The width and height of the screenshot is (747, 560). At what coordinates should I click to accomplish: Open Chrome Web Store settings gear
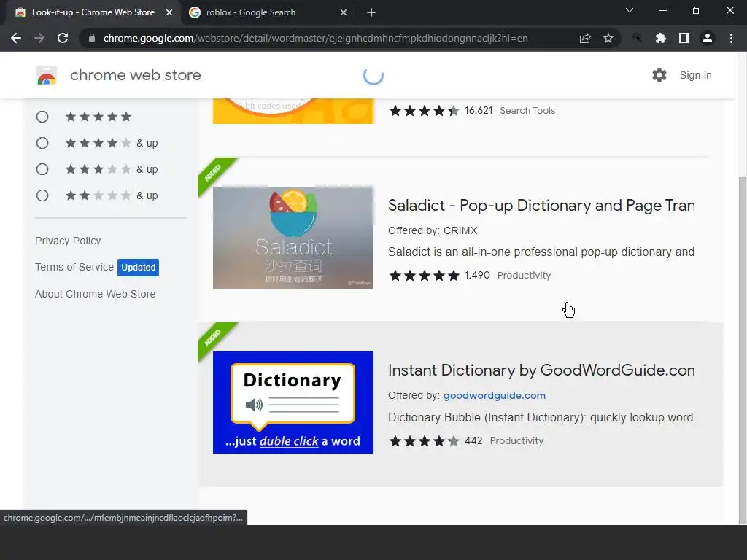click(x=659, y=75)
